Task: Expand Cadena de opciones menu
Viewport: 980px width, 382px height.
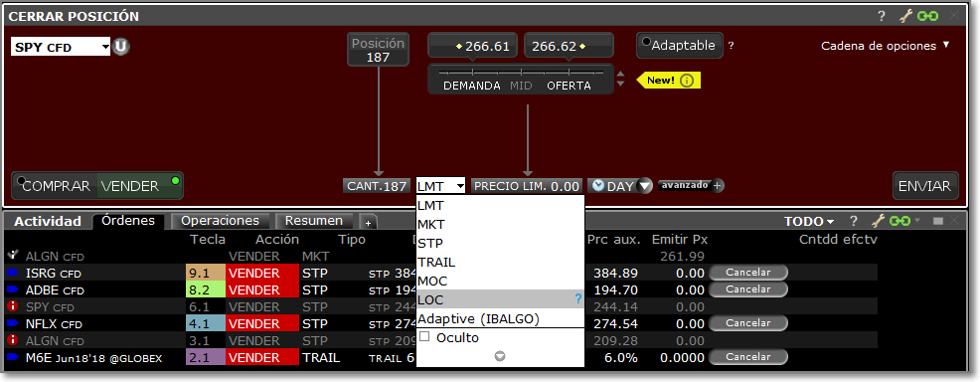Action: tap(885, 46)
